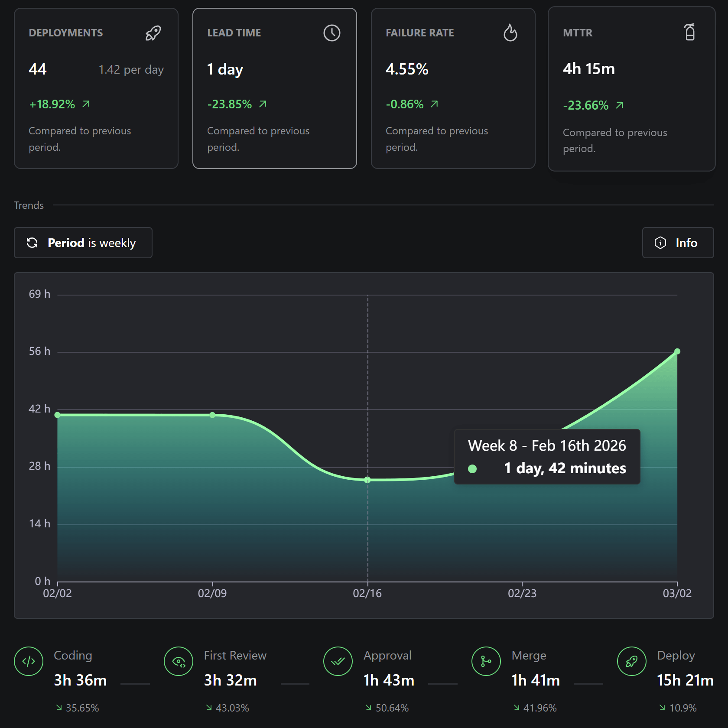The image size is (728, 728).
Task: Click the Info button
Action: (678, 243)
